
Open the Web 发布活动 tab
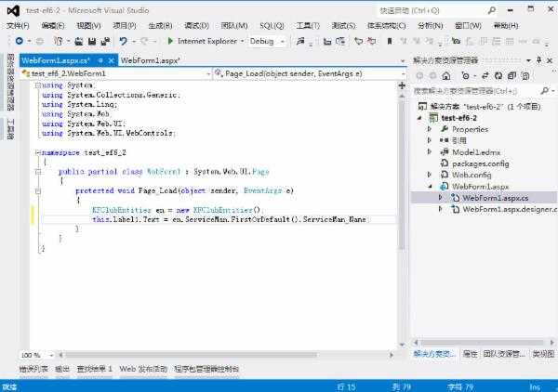pyautogui.click(x=143, y=369)
